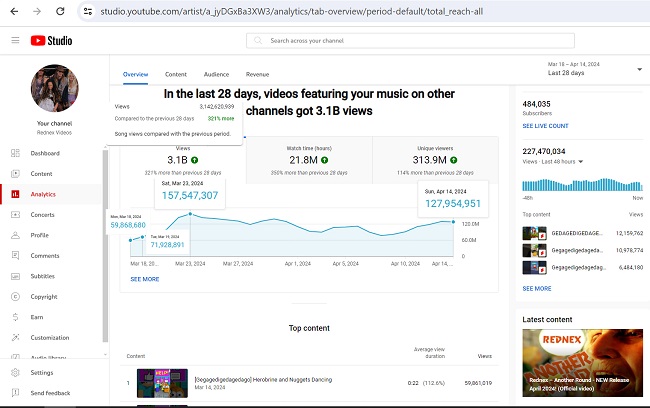650x408 pixels.
Task: Switch to the Revenue tab
Action: [x=257, y=74]
